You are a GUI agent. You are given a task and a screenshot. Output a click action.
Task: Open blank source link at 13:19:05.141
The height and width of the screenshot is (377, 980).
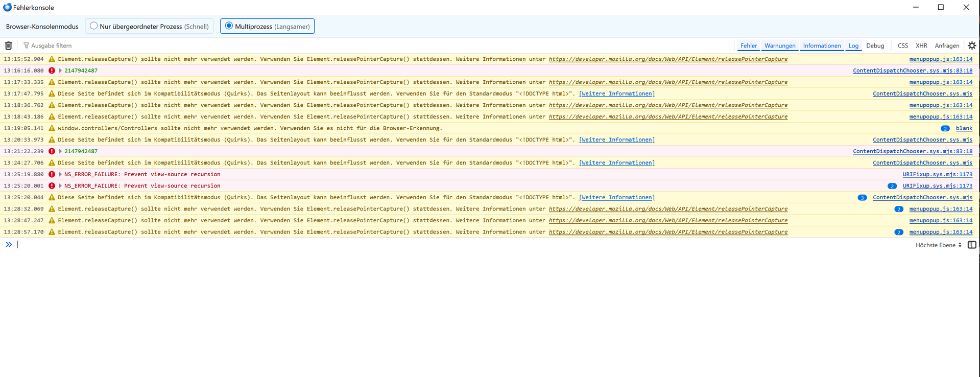click(x=964, y=128)
